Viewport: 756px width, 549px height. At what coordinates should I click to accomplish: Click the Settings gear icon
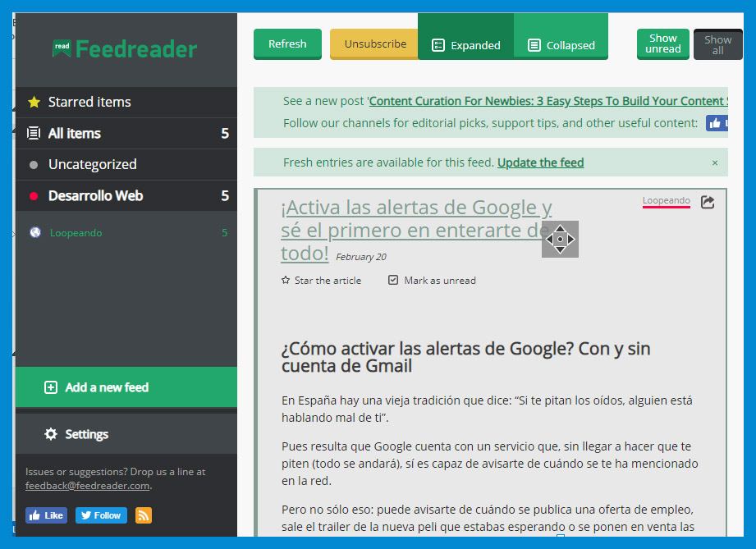51,434
